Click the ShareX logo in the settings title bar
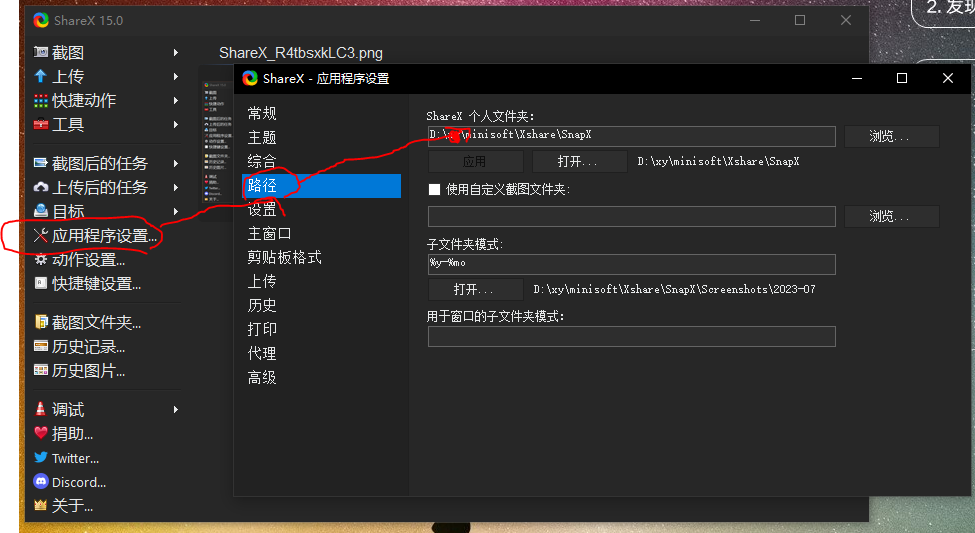Image resolution: width=975 pixels, height=533 pixels. pos(250,78)
